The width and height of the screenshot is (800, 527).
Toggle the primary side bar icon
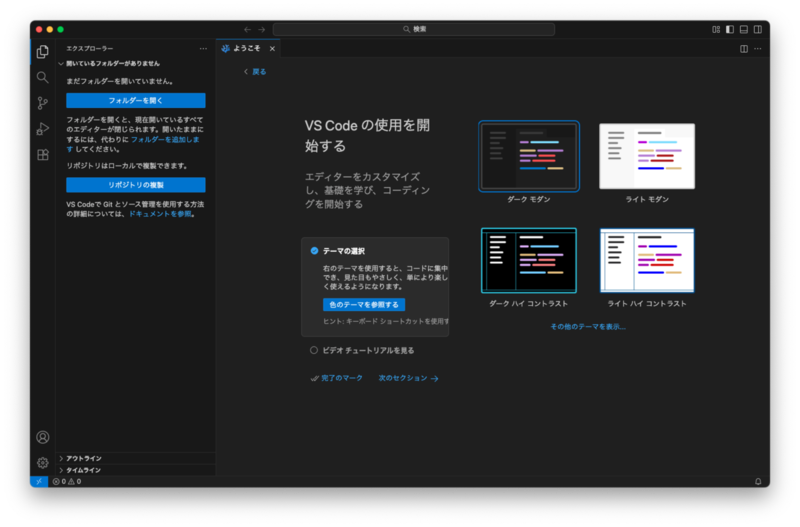pyautogui.click(x=730, y=30)
